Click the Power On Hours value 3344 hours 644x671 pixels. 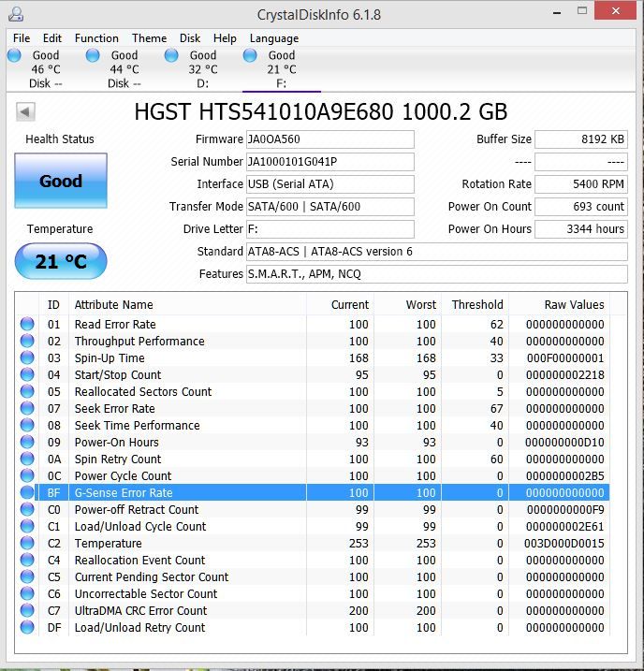coord(581,229)
